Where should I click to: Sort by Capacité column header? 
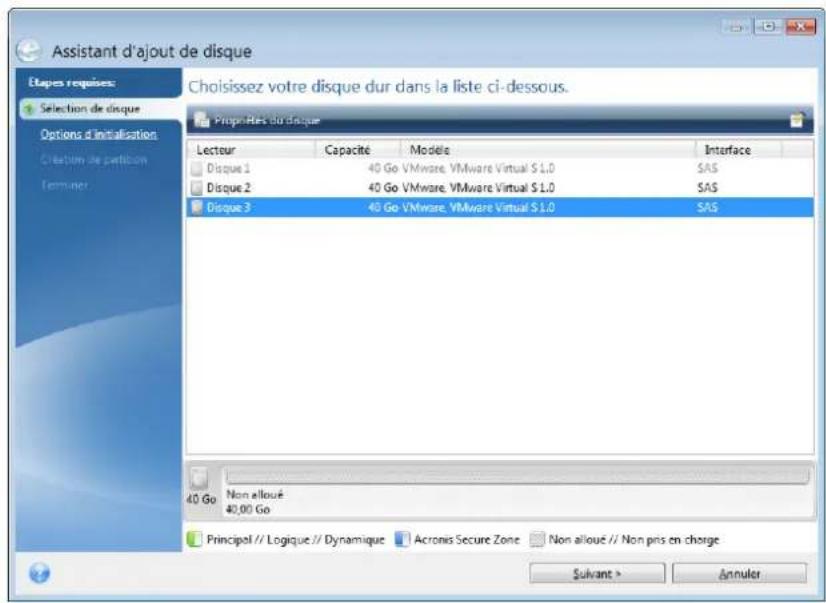(x=358, y=150)
